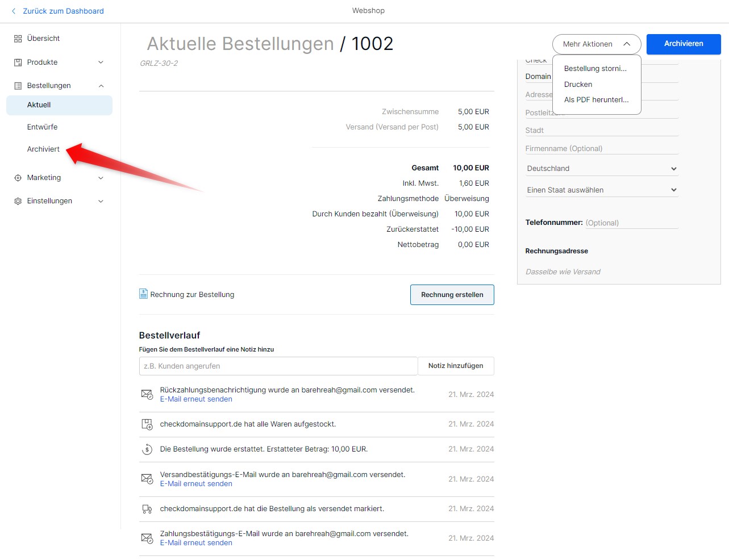Click the restock icon next to aufgestockt entry
The height and width of the screenshot is (560, 729).
[x=147, y=424]
